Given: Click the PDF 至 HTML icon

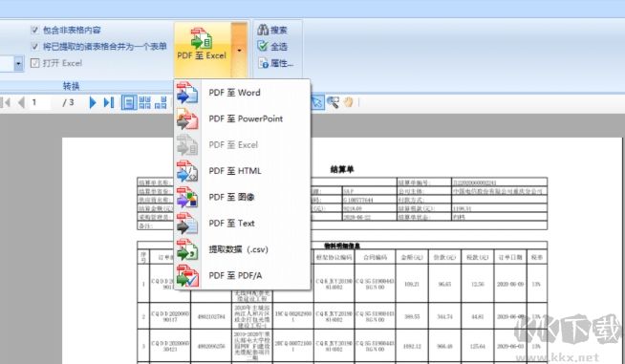Looking at the screenshot, I should pyautogui.click(x=187, y=171).
